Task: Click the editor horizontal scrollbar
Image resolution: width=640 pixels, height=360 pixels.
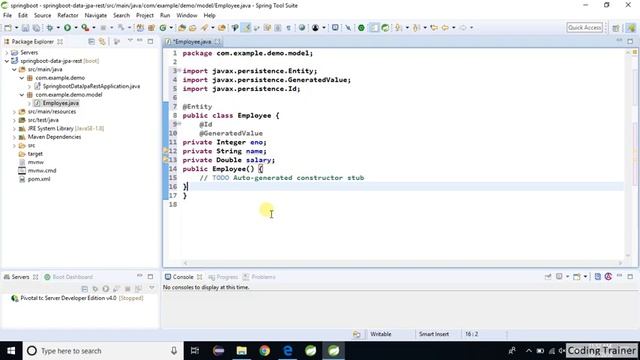Action: pos(402,263)
